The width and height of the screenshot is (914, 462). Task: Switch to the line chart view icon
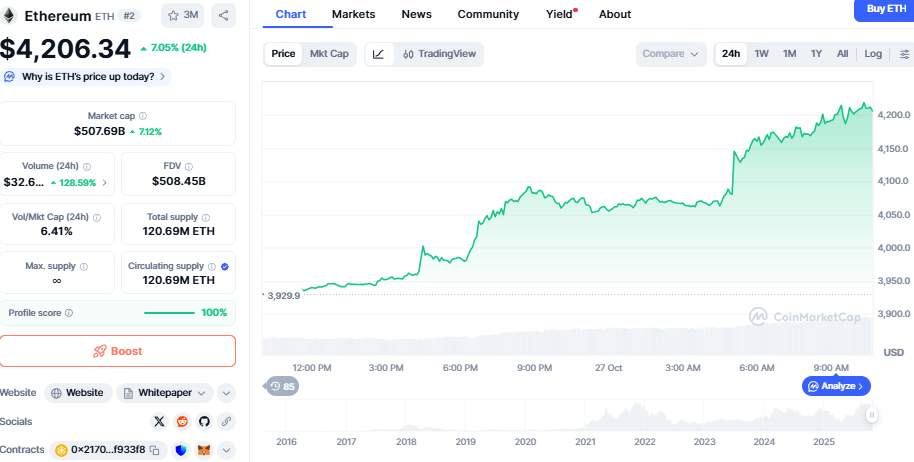pos(378,54)
